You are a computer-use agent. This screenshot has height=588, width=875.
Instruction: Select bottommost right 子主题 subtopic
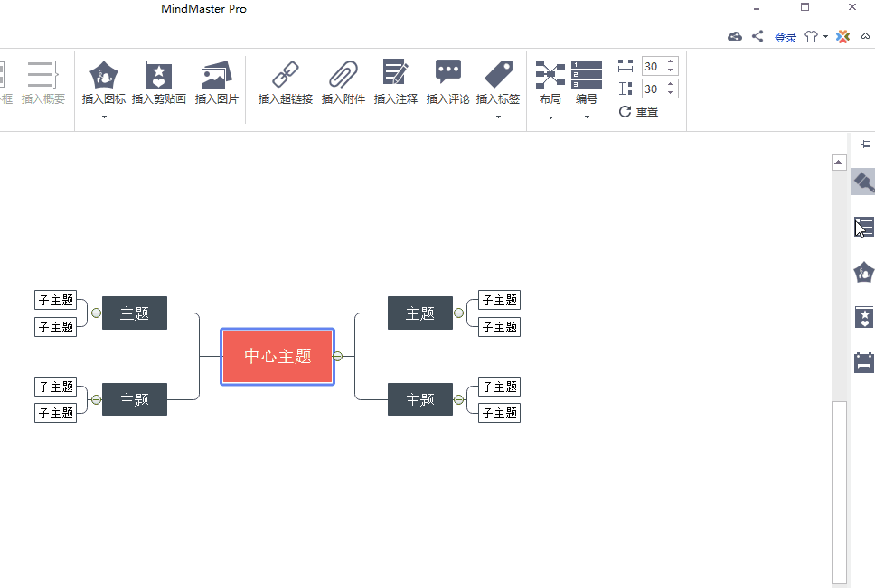(x=500, y=413)
